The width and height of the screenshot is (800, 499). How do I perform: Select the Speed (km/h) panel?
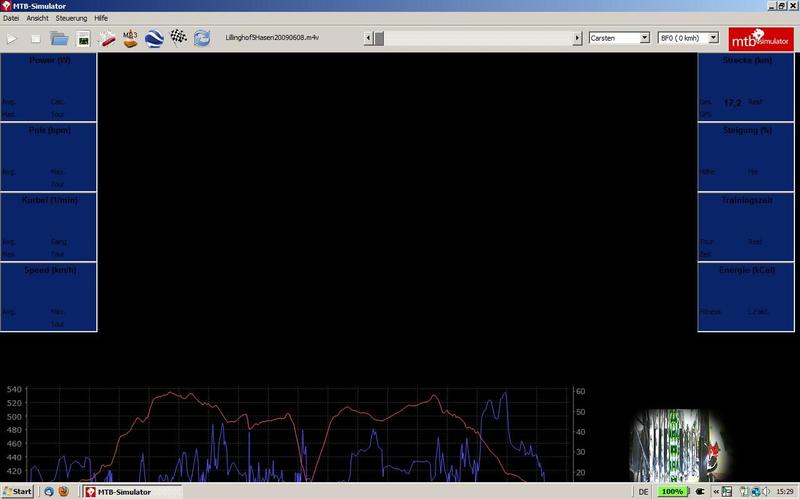(48, 297)
